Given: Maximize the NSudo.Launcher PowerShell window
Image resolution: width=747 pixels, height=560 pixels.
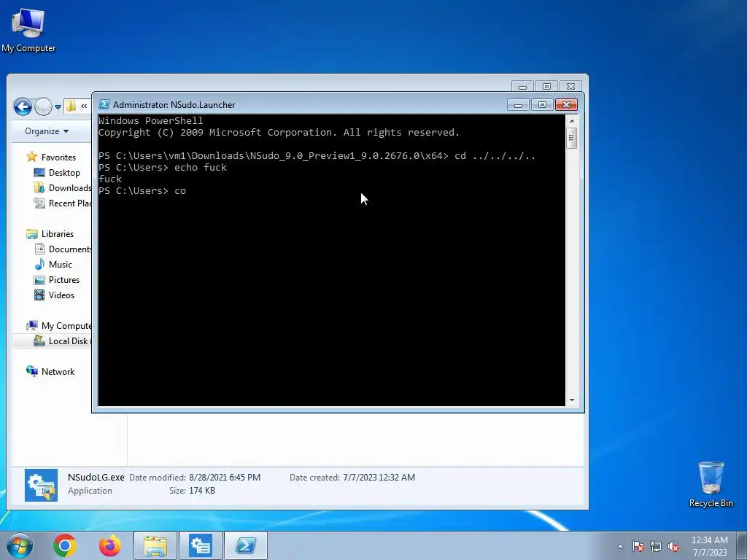Looking at the screenshot, I should tap(542, 105).
